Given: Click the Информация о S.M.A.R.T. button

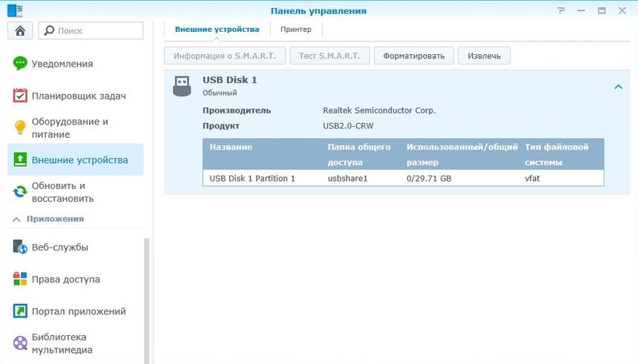Looking at the screenshot, I should point(225,56).
